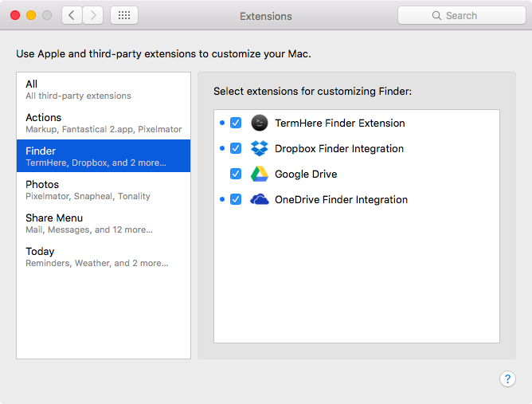Disable the Google Drive extension checkbox
This screenshot has width=532, height=404.
point(236,174)
